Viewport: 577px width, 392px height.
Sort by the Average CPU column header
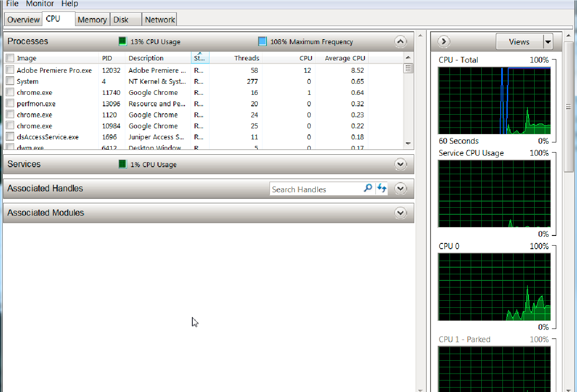342,58
